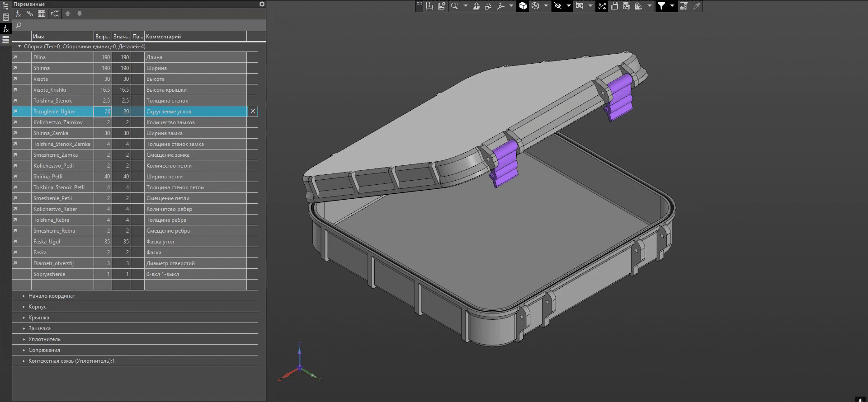Expand the Сопряжения group
Image resolution: width=868 pixels, height=402 pixels.
(x=24, y=350)
